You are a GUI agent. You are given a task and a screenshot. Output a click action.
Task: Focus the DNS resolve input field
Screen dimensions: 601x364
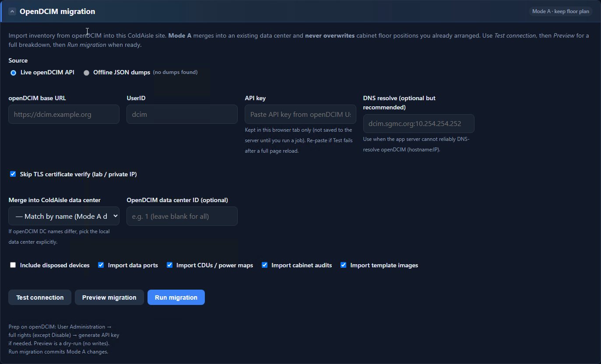[x=419, y=123]
